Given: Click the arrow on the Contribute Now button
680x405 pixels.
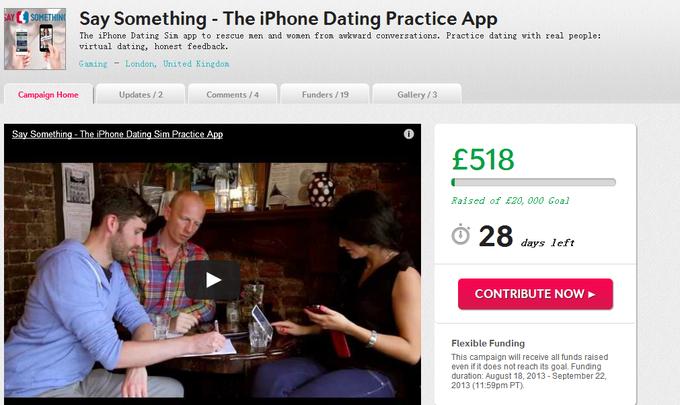Looking at the screenshot, I should tap(592, 294).
